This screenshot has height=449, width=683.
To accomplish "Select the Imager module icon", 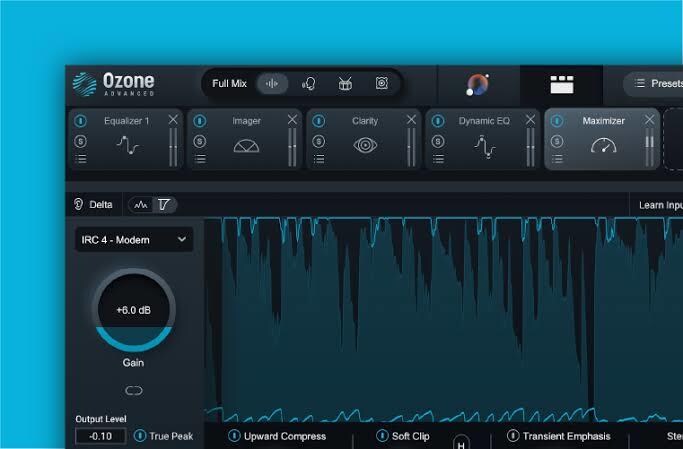I will (x=246, y=146).
